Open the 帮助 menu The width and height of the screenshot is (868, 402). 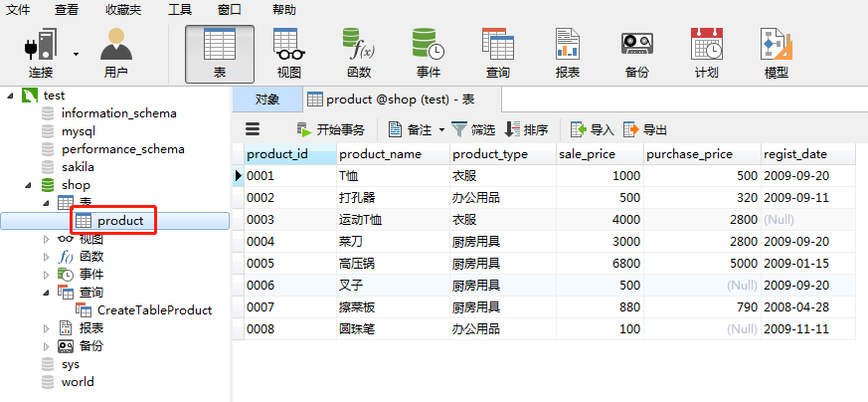[284, 9]
